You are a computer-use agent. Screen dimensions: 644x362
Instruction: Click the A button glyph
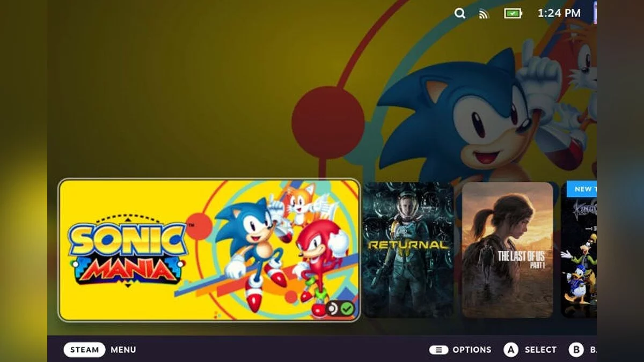511,350
